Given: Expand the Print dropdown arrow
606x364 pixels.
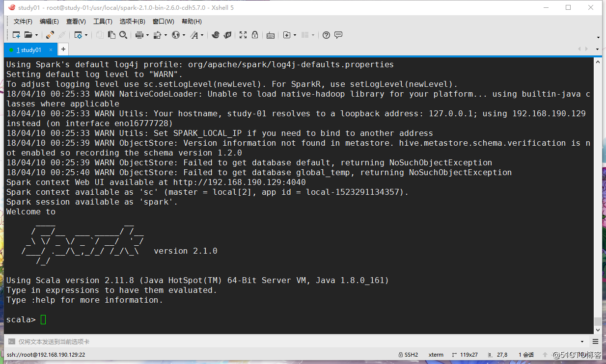Looking at the screenshot, I should pyautogui.click(x=147, y=35).
